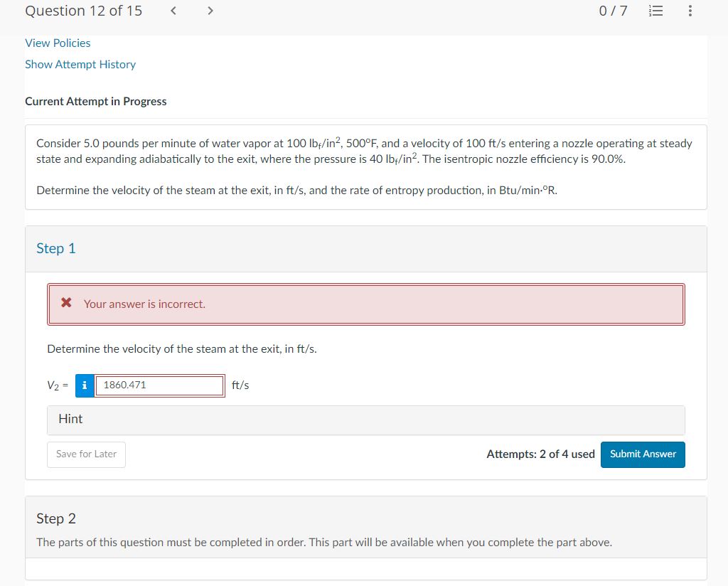Click the ft/s unit label

tap(240, 385)
